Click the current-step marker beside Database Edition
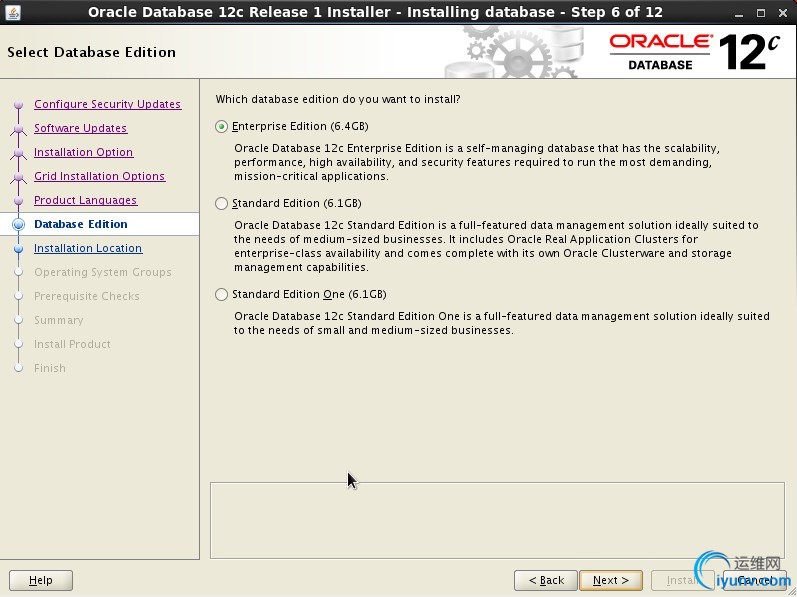797x597 pixels. coord(19,225)
